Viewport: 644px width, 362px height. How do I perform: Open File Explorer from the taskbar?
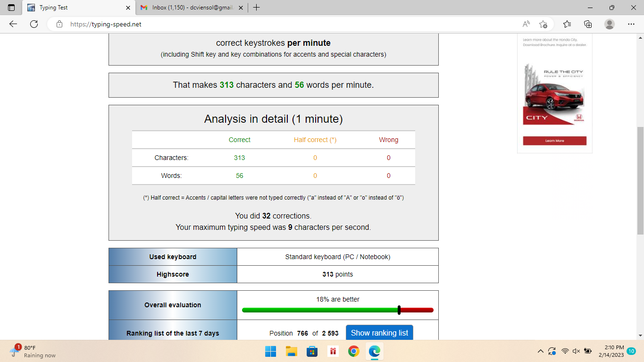click(x=291, y=351)
